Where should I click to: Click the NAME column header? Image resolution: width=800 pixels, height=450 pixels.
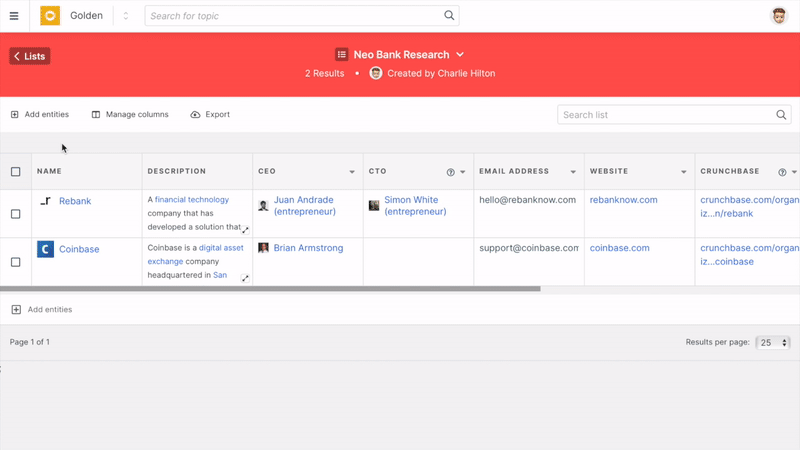click(x=49, y=171)
